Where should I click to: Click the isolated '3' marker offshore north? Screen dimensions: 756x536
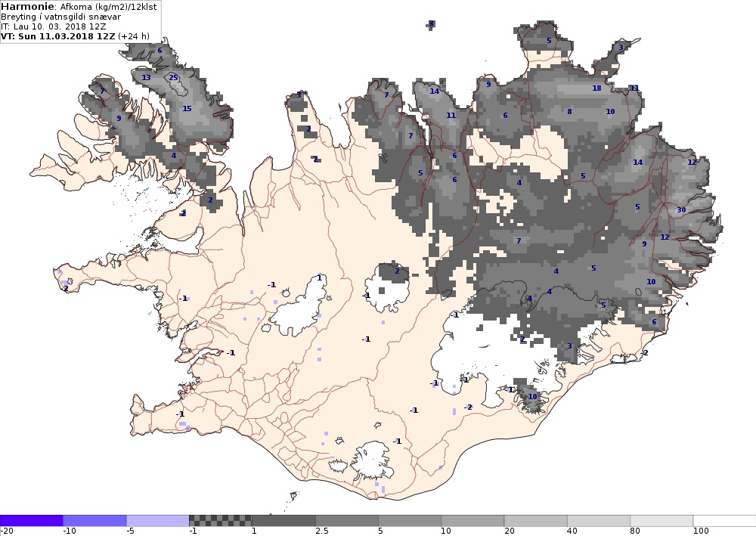click(432, 23)
